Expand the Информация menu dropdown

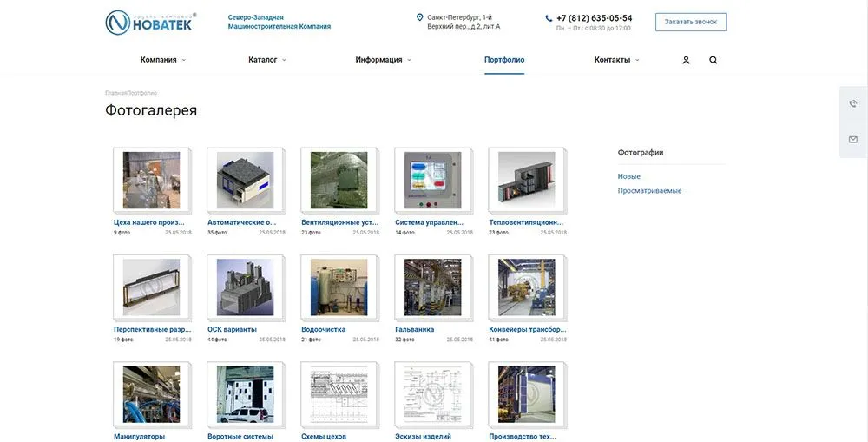383,60
